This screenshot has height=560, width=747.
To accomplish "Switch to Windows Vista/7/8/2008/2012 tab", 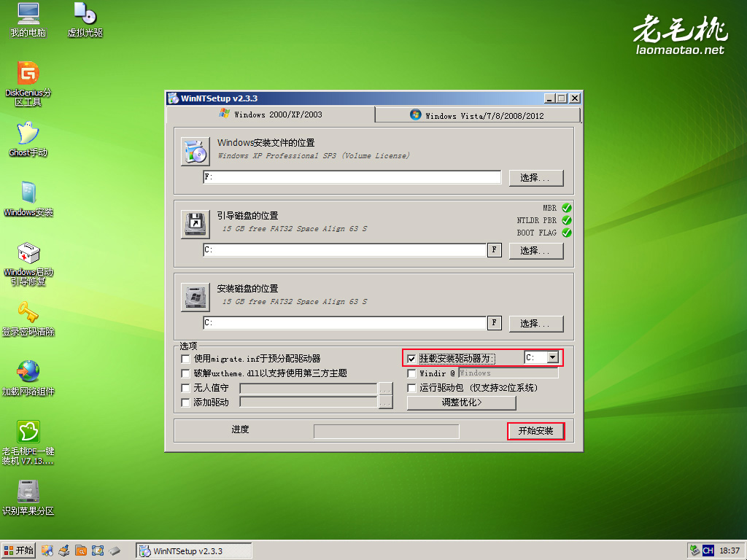I will tap(477, 115).
